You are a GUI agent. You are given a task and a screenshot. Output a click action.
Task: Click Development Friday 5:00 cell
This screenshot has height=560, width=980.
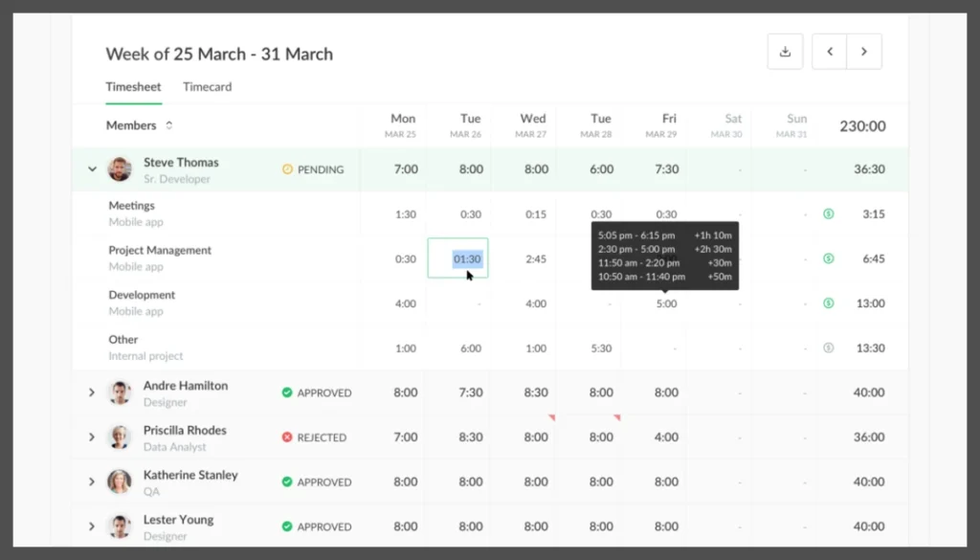point(666,303)
